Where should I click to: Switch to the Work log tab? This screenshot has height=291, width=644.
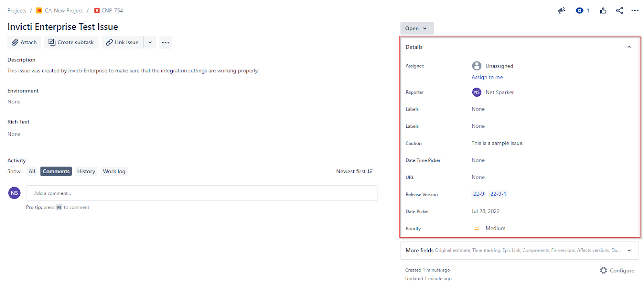click(x=114, y=171)
